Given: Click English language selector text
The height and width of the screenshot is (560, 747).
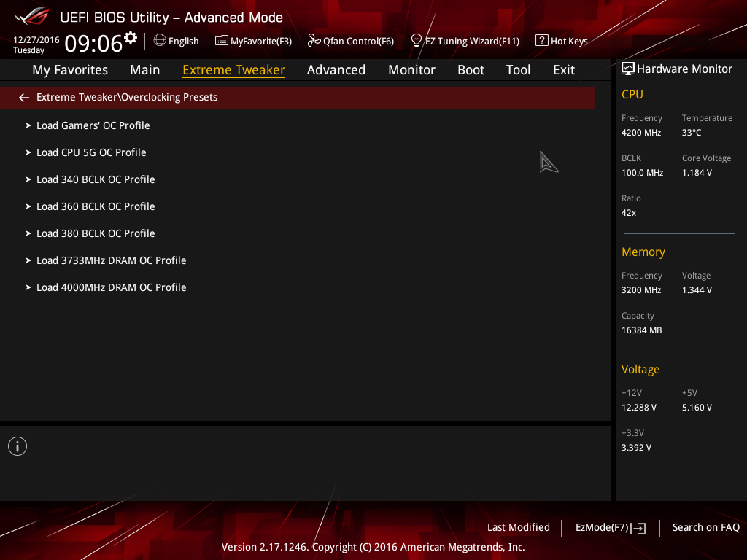Looking at the screenshot, I should click(x=183, y=41).
